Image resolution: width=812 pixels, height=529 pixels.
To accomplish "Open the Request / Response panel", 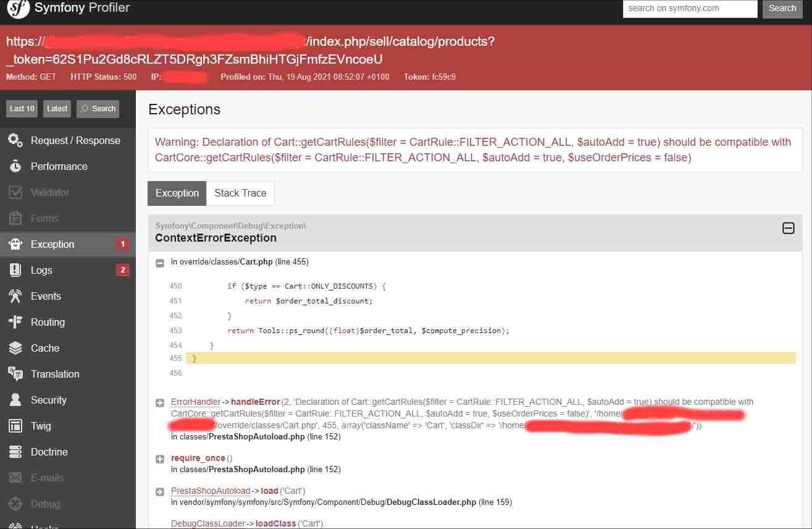I will click(68, 140).
